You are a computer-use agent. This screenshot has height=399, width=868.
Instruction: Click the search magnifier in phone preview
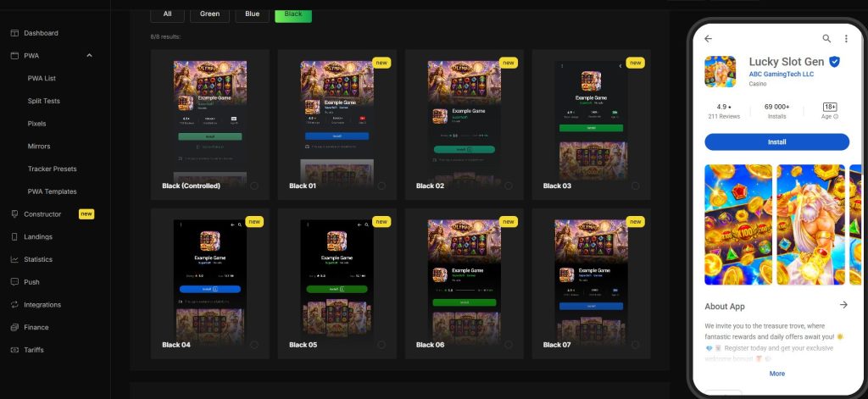coord(826,39)
